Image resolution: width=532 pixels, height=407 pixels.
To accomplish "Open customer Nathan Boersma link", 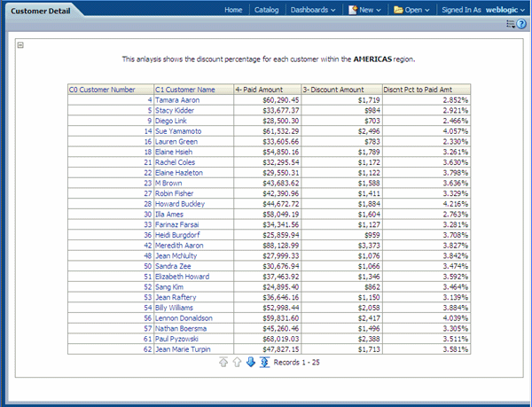I will [181, 328].
